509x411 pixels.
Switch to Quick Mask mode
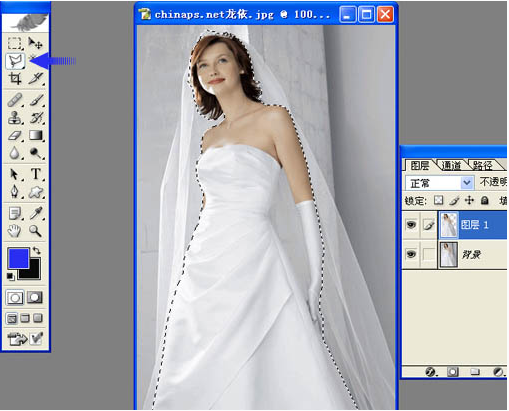(35, 297)
